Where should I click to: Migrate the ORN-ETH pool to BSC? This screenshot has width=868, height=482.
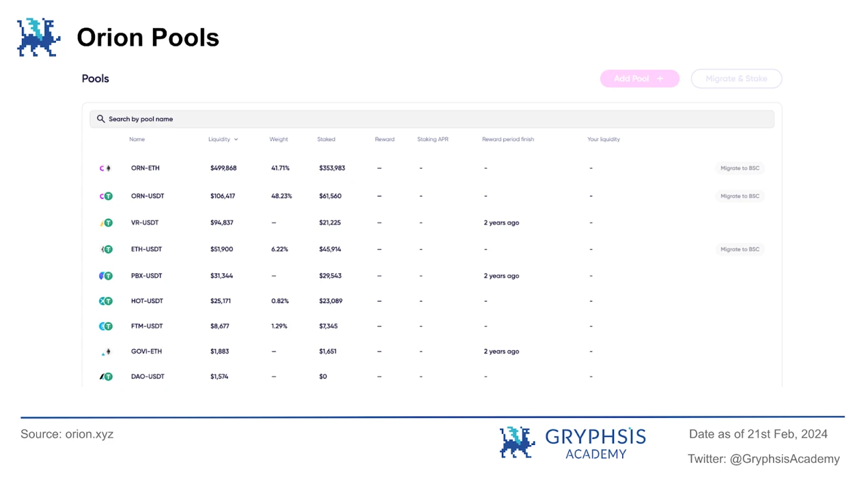tap(740, 168)
